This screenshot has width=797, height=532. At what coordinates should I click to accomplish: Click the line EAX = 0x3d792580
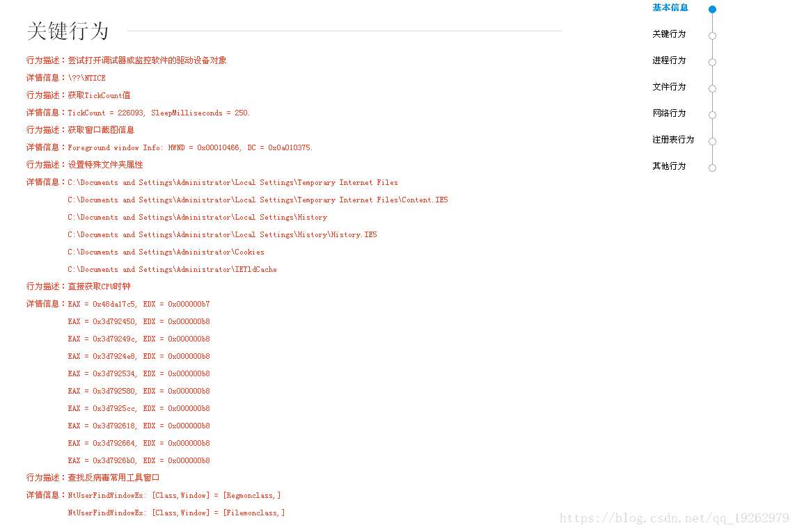tap(139, 391)
